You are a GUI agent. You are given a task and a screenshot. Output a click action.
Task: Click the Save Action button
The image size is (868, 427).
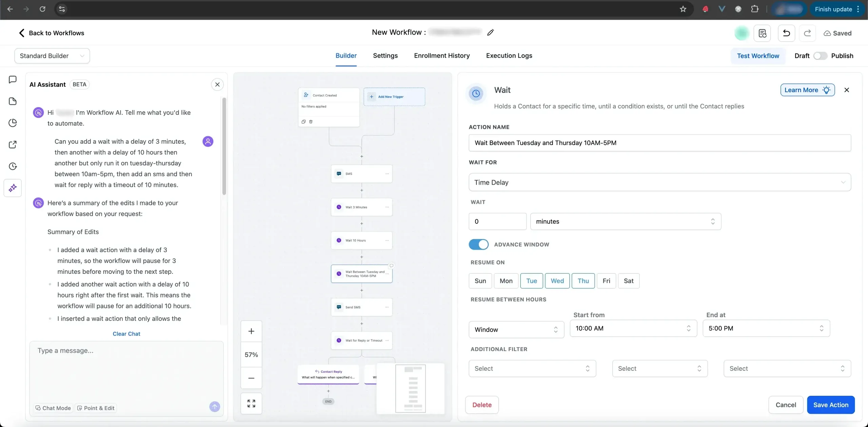[831, 405]
